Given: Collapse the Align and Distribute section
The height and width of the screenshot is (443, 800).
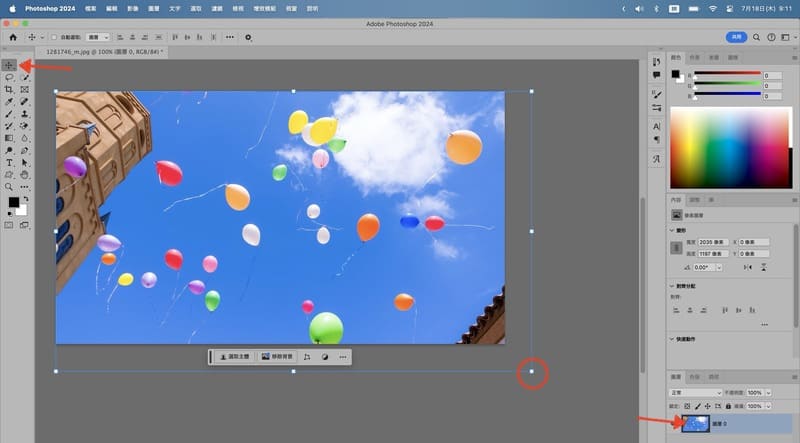Looking at the screenshot, I should (x=672, y=286).
